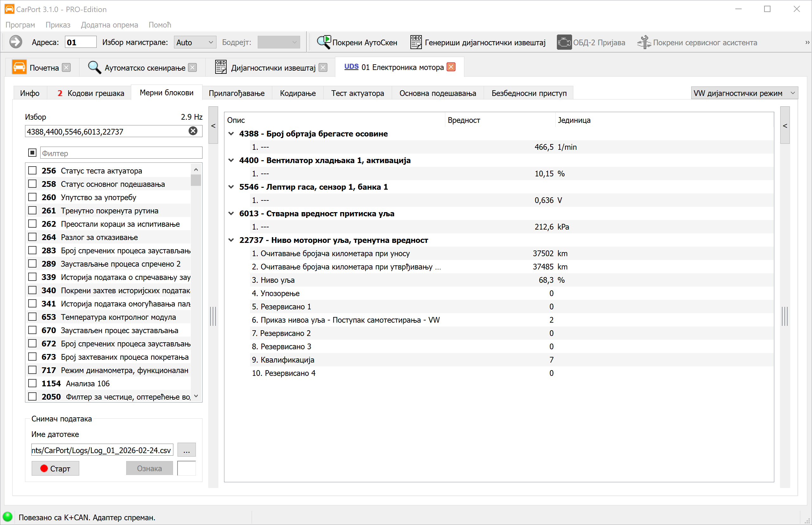The height and width of the screenshot is (525, 812).
Task: Check measuring block 653 Температура контролног модула
Action: point(32,317)
